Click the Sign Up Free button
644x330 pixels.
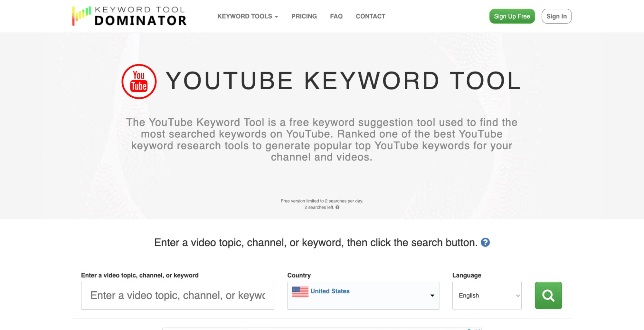coord(512,16)
